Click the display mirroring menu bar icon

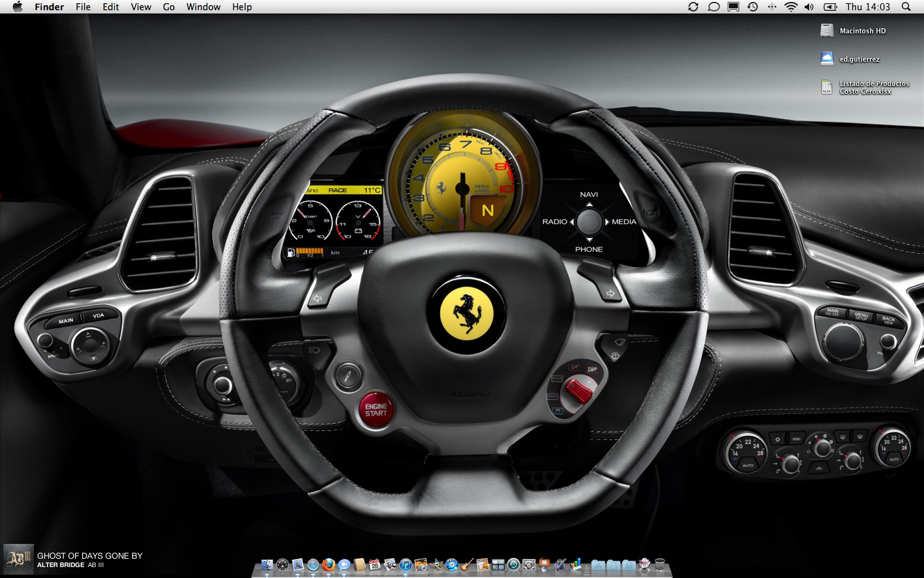733,6
